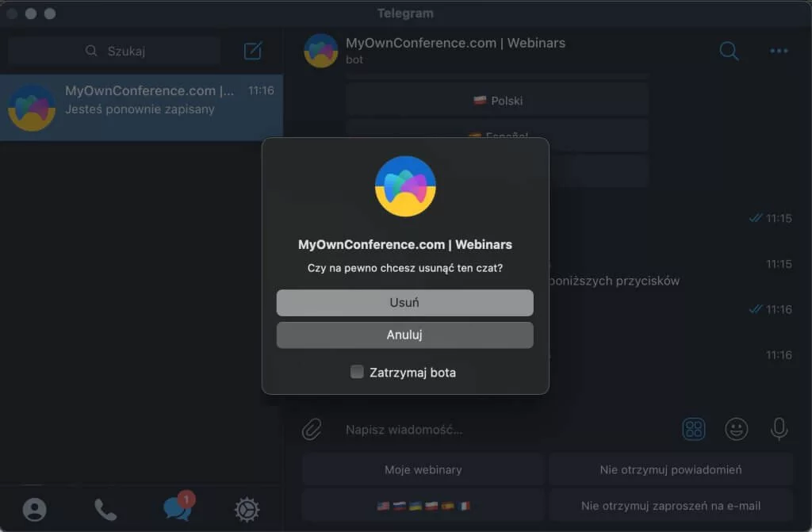
Task: Click Nie otrzymuj powiadomień bot button
Action: pyautogui.click(x=671, y=469)
